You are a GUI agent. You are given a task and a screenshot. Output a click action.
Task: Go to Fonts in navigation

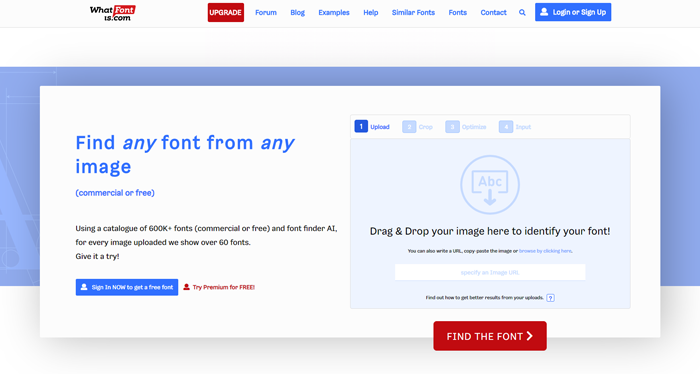(x=458, y=12)
